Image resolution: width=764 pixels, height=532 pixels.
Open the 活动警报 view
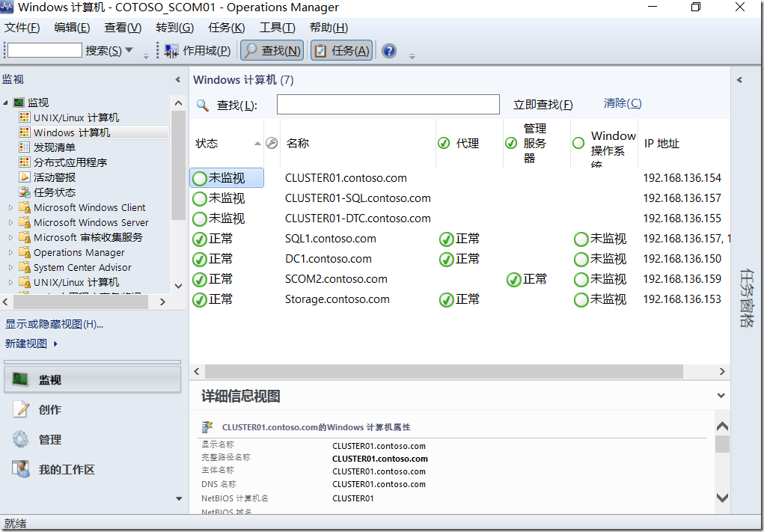tap(47, 177)
